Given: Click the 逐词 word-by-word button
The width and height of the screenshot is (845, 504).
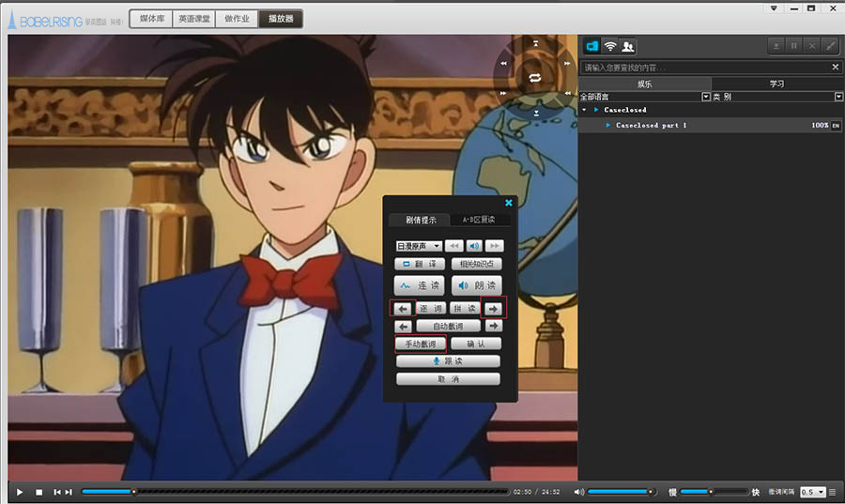Looking at the screenshot, I should 430,309.
